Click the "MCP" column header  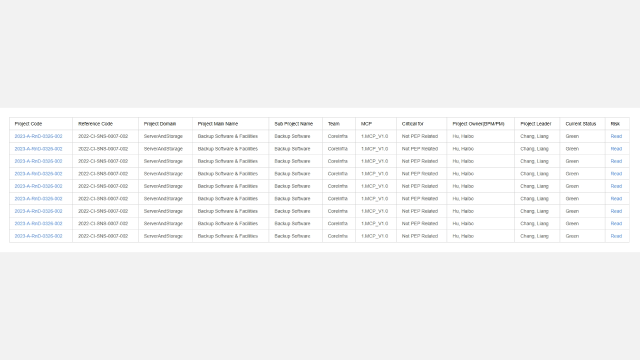pyautogui.click(x=376, y=124)
